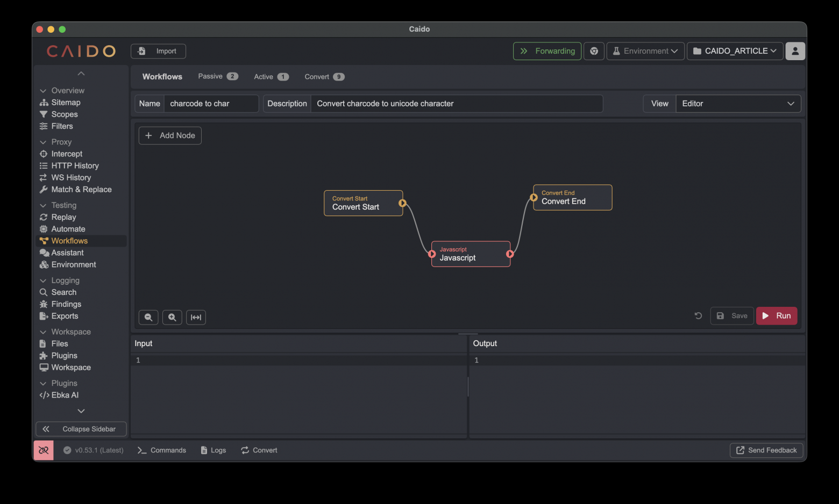Viewport: 839px width, 504px height.
Task: Zoom out the workflow canvas
Action: click(x=148, y=317)
